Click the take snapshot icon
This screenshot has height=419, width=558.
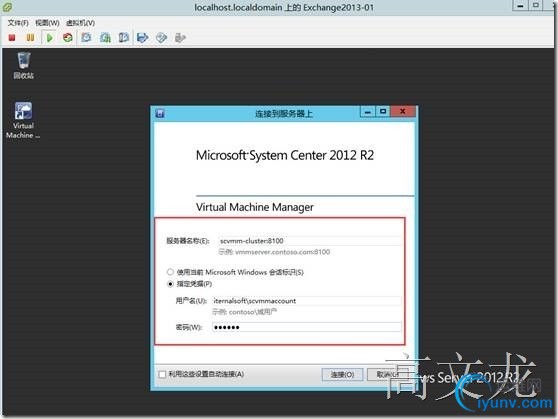pyautogui.click(x=86, y=37)
